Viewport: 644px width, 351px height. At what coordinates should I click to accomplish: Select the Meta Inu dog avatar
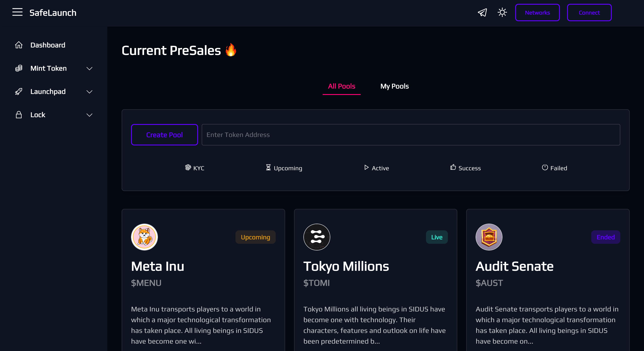(144, 237)
